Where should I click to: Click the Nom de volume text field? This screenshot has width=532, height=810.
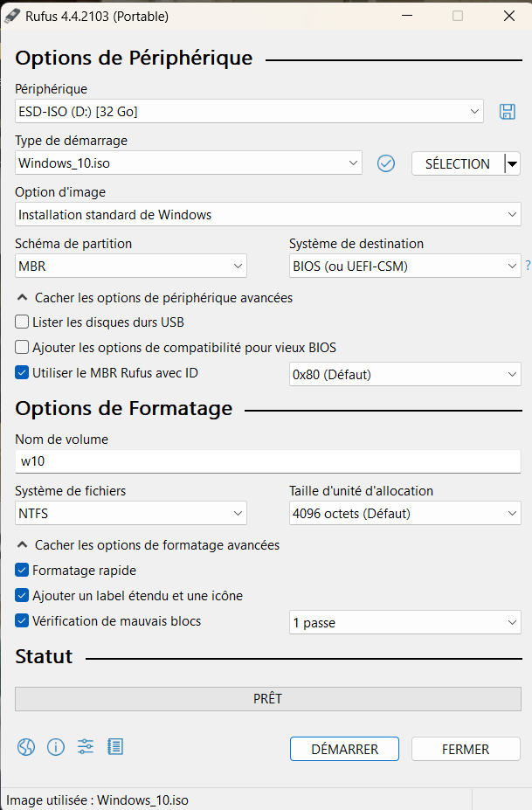tap(267, 461)
